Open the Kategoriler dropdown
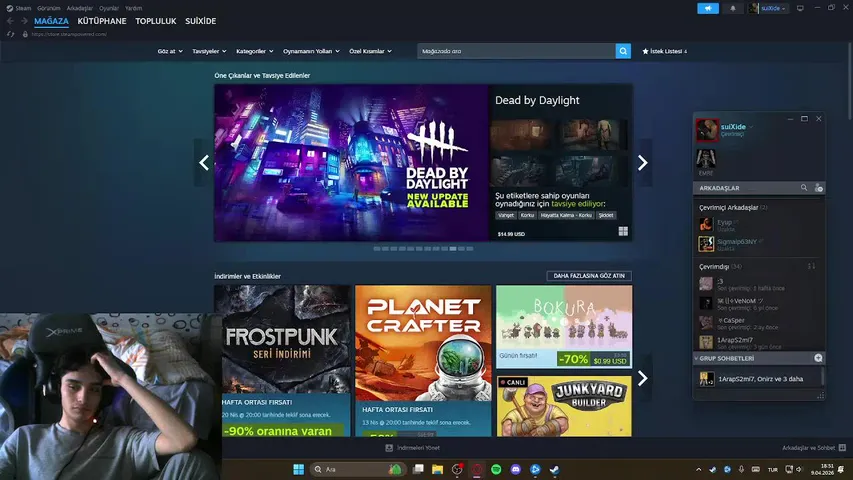The height and width of the screenshot is (480, 853). tap(255, 51)
